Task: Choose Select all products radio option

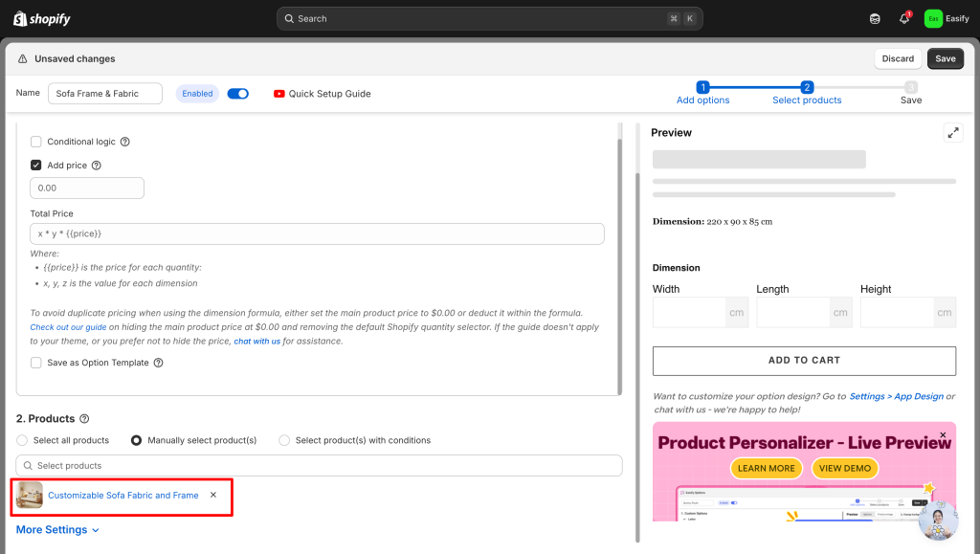Action: click(23, 440)
